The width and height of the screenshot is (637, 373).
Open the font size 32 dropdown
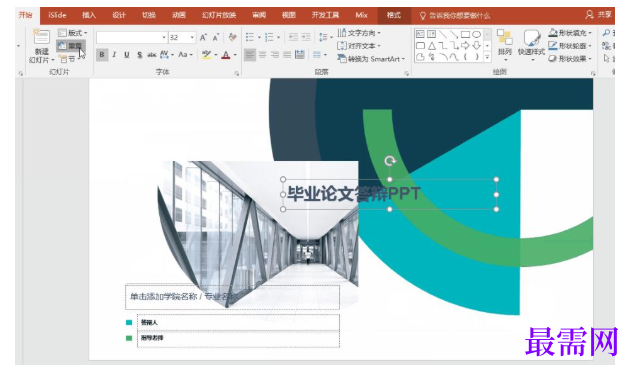point(192,37)
